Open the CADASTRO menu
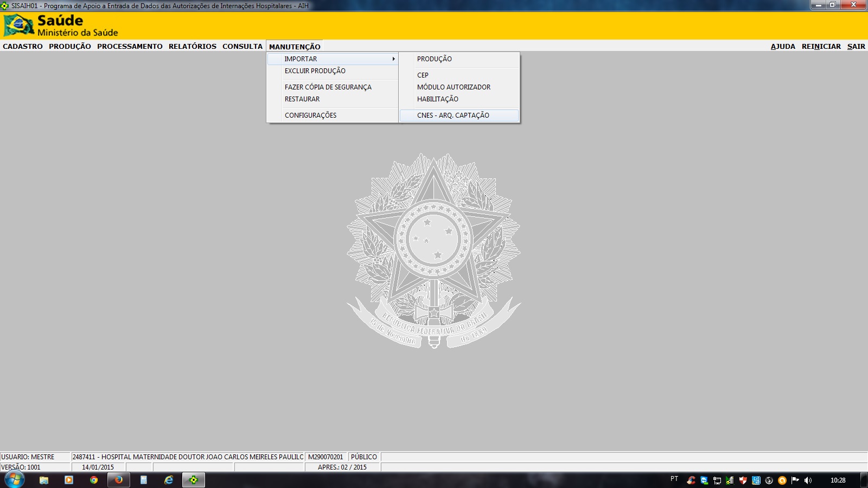Image resolution: width=868 pixels, height=488 pixels. 23,47
